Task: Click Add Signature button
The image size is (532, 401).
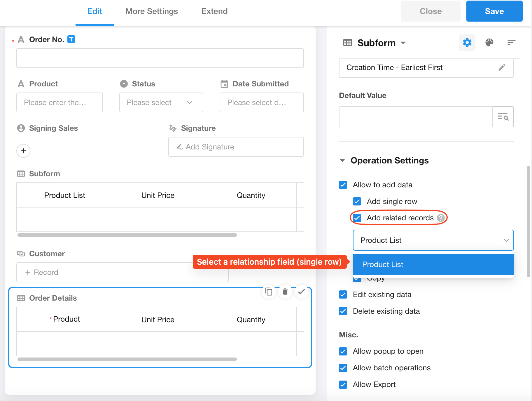Action: point(236,147)
